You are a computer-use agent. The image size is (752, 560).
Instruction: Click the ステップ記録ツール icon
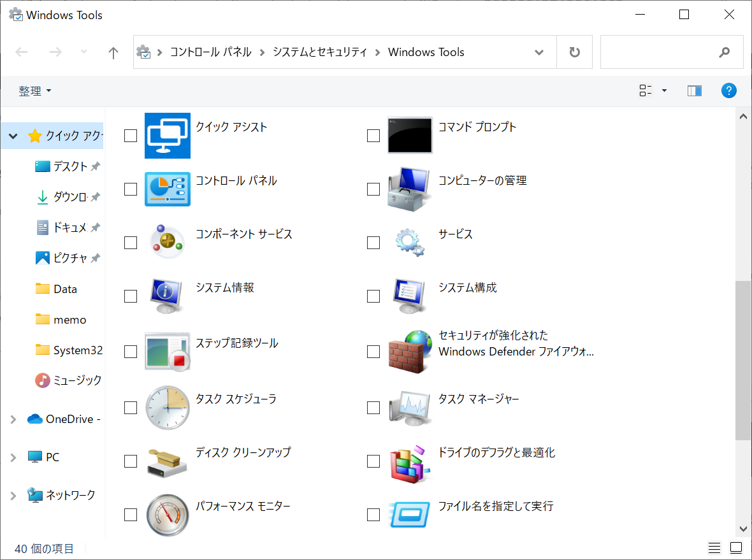point(168,352)
